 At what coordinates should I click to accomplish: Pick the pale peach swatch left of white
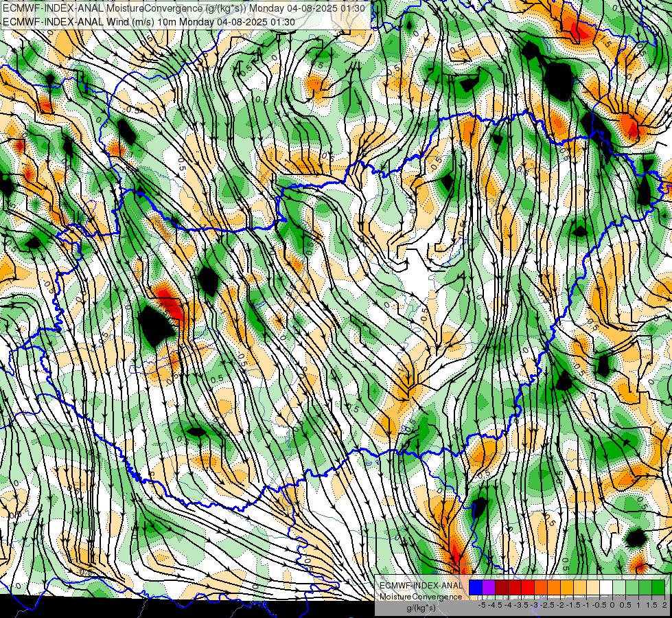593,588
